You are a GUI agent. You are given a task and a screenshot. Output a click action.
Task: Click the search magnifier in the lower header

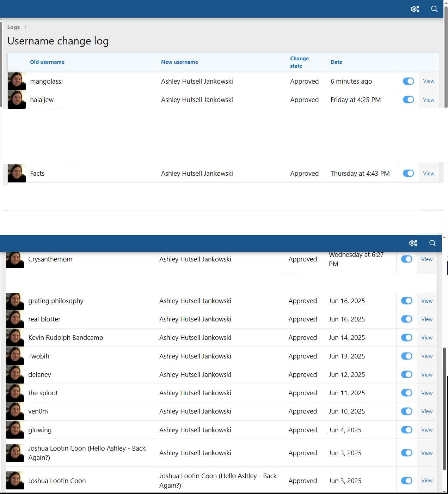point(432,243)
